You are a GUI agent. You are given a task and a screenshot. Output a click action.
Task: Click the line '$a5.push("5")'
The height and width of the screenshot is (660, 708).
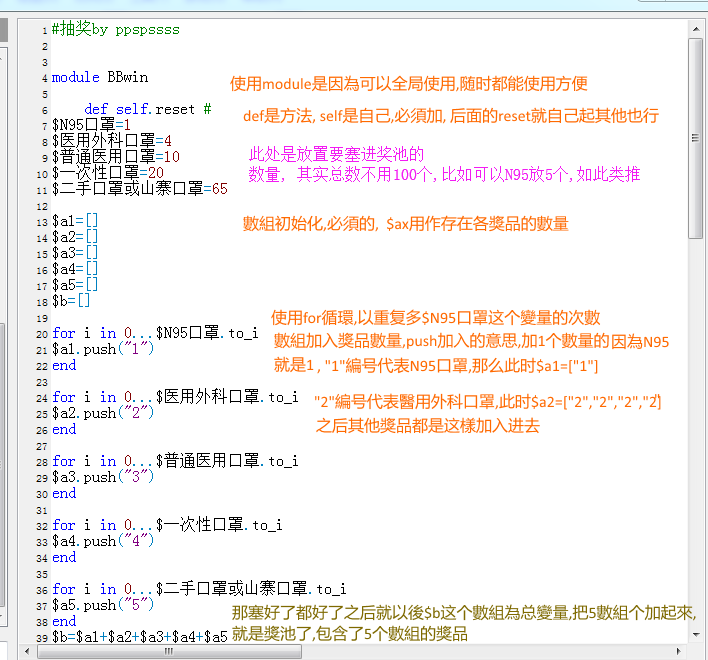point(102,605)
